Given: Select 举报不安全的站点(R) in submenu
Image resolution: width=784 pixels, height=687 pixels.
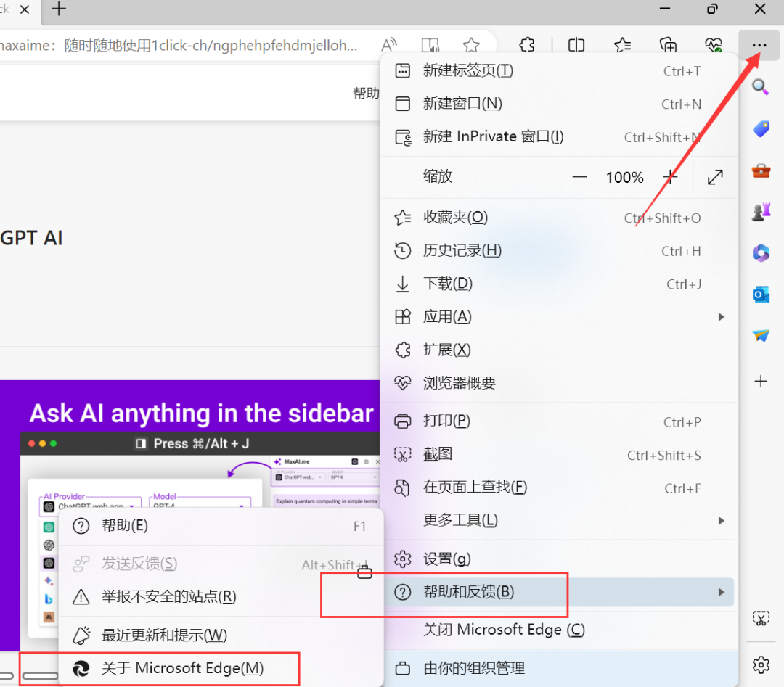Looking at the screenshot, I should click(221, 596).
